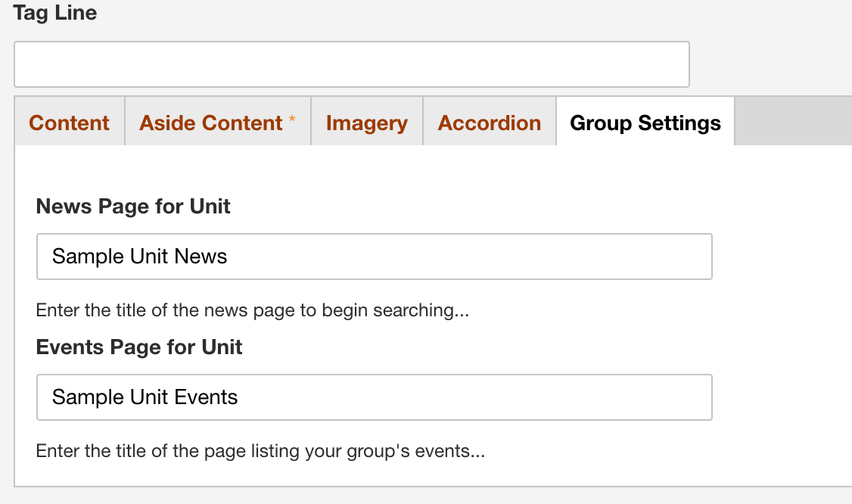The height and width of the screenshot is (504, 852).
Task: Click the asterisk beside Aside Content
Action: tap(292, 120)
